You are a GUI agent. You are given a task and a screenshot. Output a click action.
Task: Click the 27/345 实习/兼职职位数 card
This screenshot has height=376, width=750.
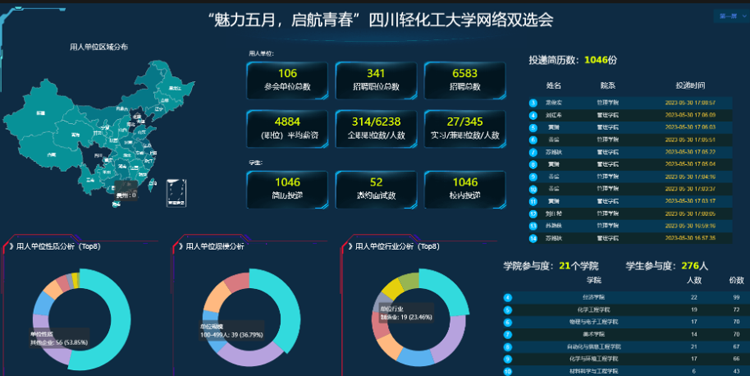(x=465, y=129)
